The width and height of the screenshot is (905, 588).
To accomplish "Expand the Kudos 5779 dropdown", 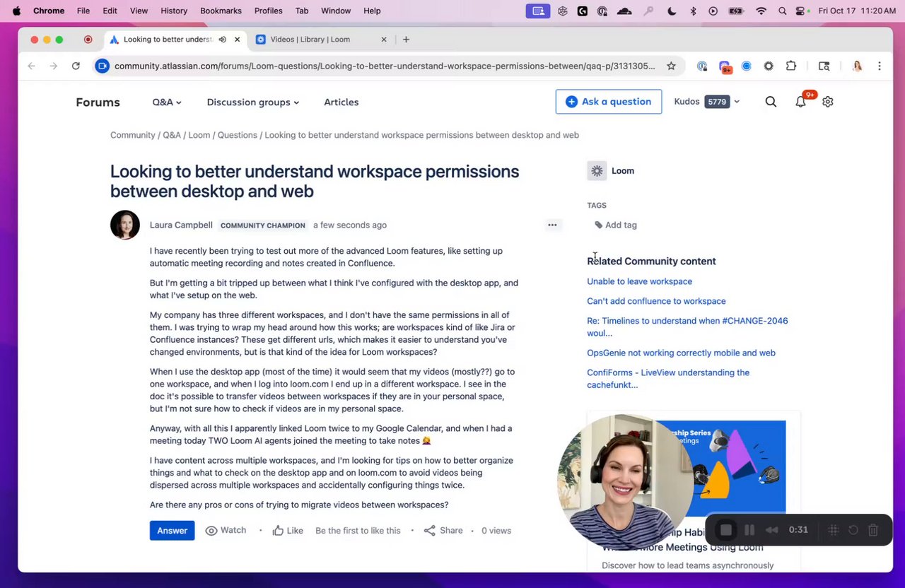I will coord(707,102).
